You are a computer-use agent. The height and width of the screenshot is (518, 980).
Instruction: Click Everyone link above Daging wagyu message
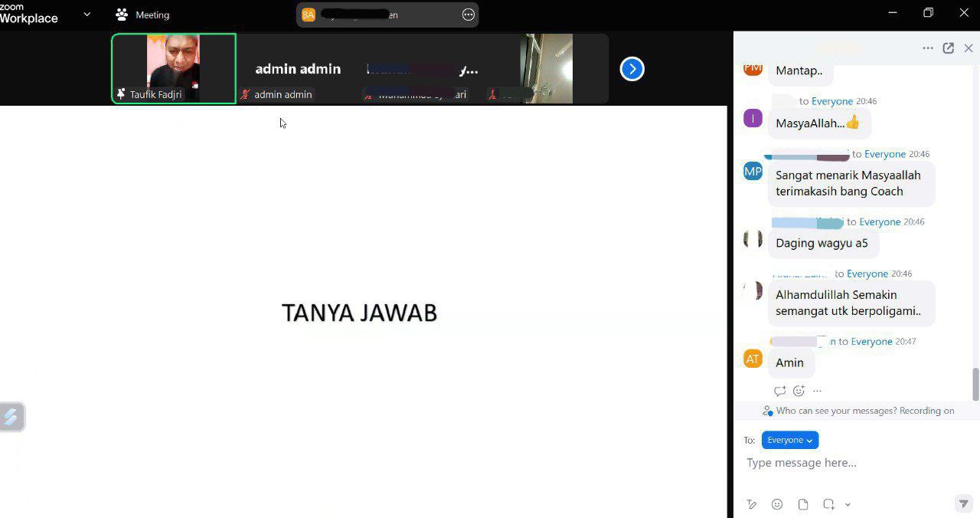pyautogui.click(x=880, y=221)
